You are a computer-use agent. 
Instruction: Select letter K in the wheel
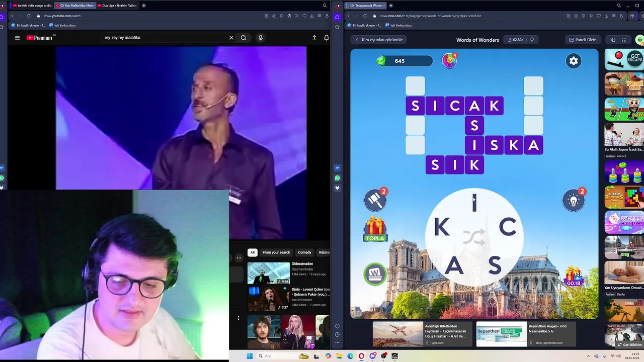pyautogui.click(x=442, y=228)
